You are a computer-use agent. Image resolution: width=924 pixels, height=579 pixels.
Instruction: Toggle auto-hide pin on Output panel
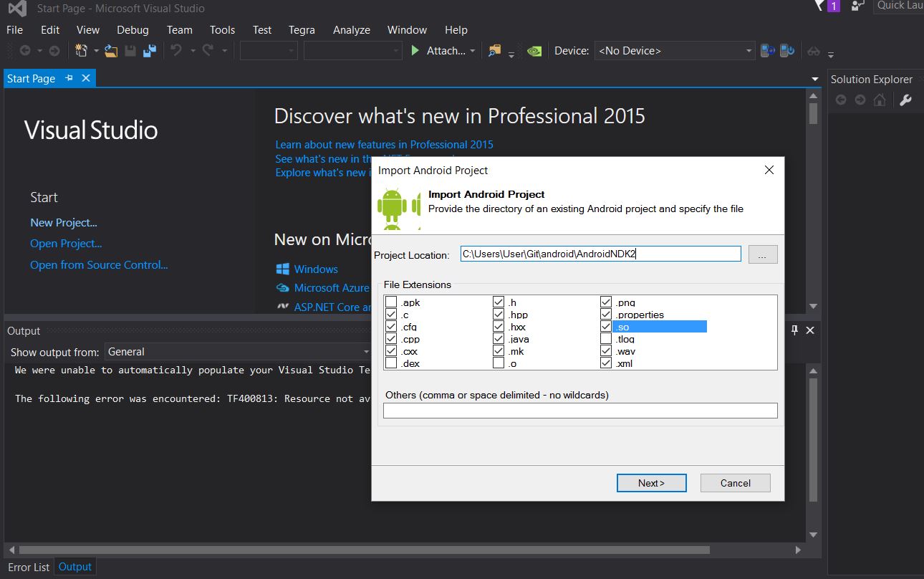[794, 330]
